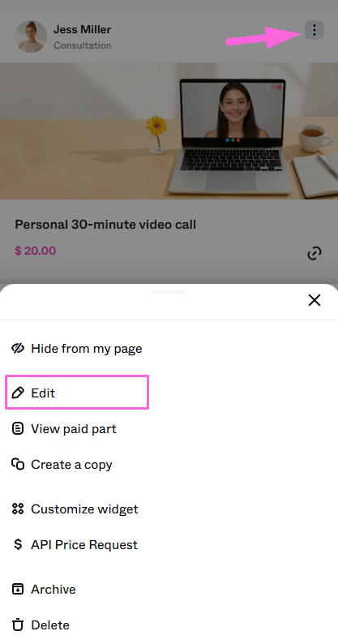Click Jess Miller's profile avatar
This screenshot has width=338, height=644.
tap(31, 36)
